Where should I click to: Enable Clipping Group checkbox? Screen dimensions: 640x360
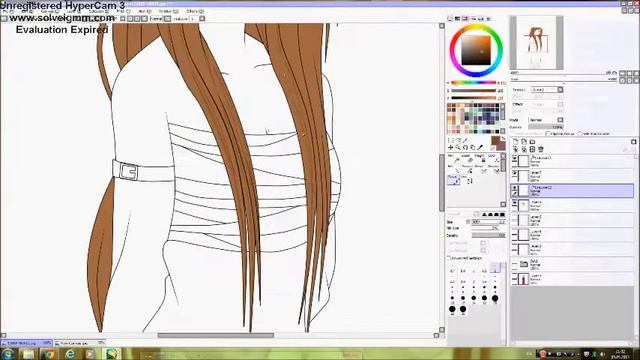tap(548, 134)
